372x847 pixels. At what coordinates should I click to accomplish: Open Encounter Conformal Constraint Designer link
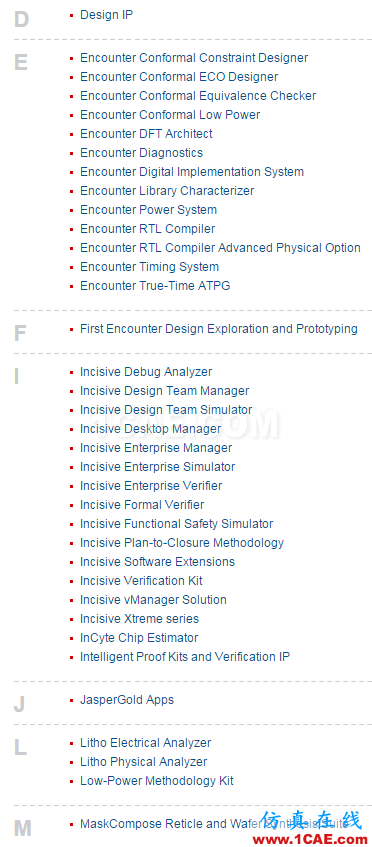[194, 58]
